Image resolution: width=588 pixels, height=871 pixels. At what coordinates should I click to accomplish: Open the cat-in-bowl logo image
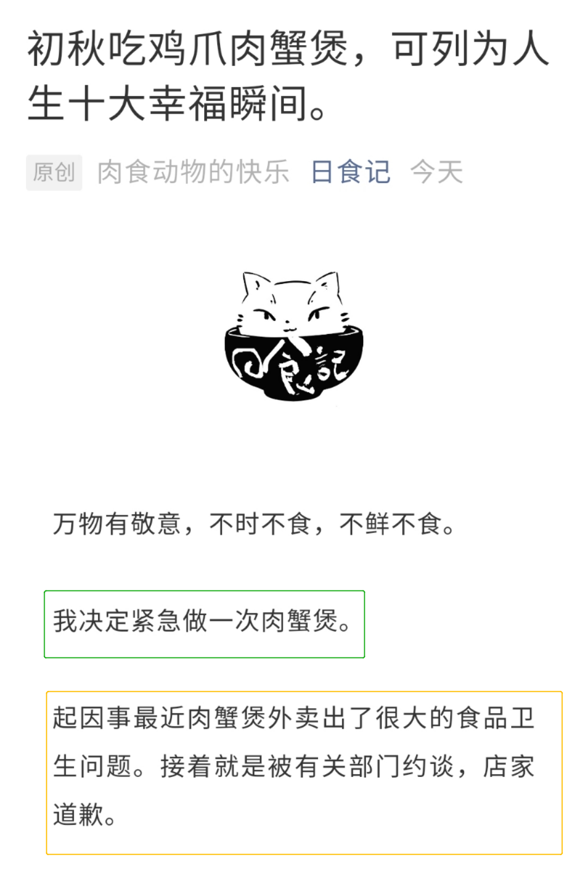294,336
